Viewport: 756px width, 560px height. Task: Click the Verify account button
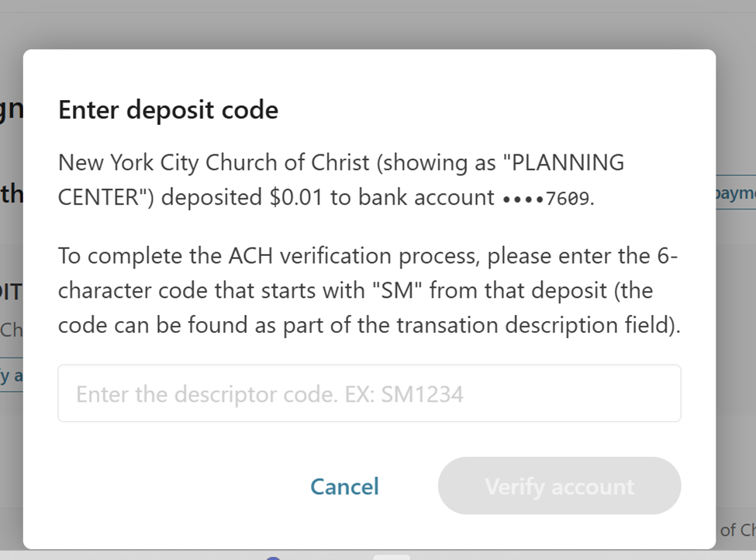[x=559, y=486]
